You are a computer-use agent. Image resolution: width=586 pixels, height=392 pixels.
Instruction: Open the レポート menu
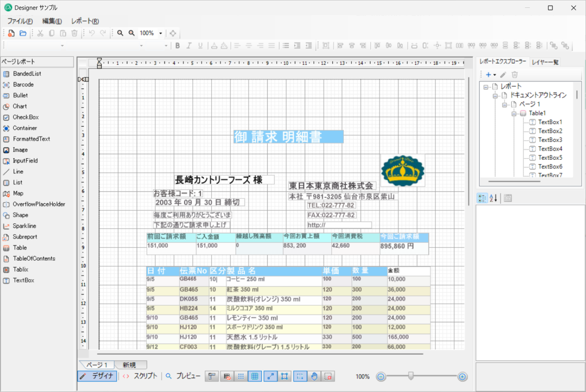coord(85,21)
